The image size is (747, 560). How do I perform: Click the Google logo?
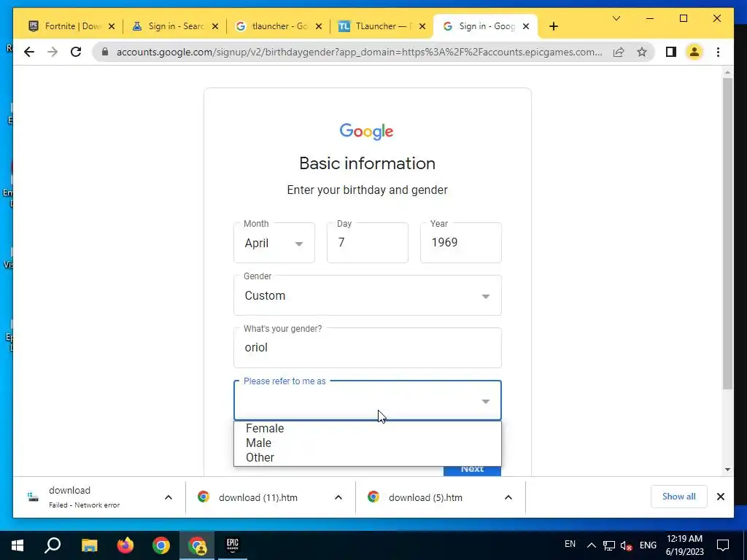[x=366, y=131]
